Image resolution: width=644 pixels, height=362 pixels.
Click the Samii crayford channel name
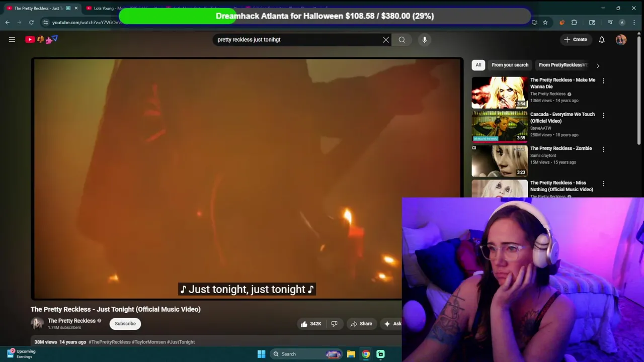(x=543, y=155)
